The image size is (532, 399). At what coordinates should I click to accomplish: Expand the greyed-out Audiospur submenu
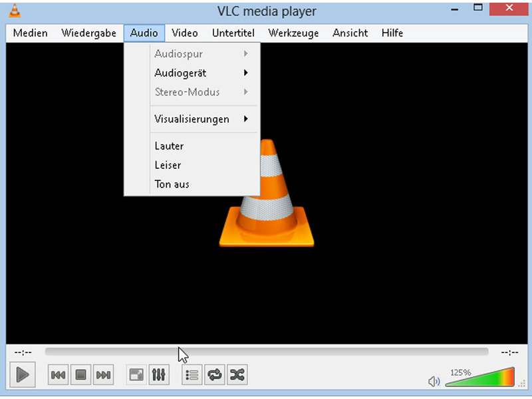point(192,54)
